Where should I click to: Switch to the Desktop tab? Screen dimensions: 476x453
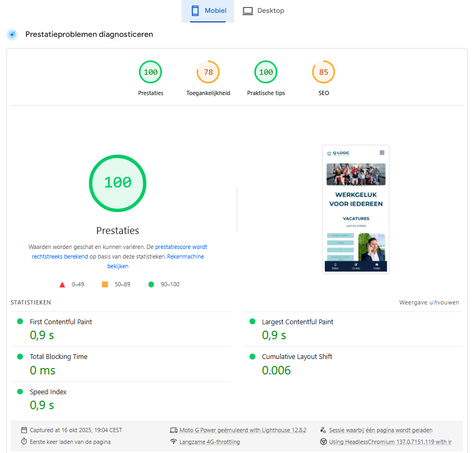[263, 11]
